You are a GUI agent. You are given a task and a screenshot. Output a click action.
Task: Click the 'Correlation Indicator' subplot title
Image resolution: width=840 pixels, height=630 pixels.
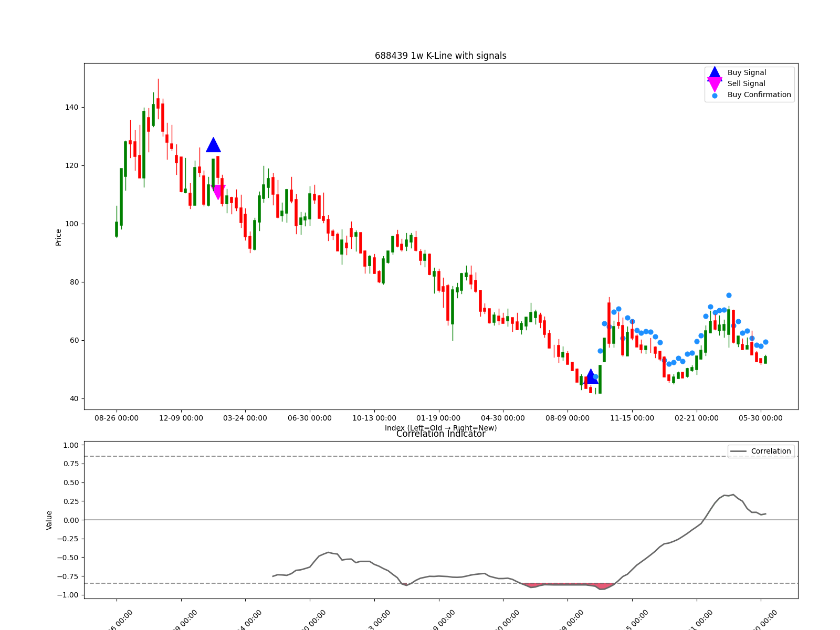(440, 434)
